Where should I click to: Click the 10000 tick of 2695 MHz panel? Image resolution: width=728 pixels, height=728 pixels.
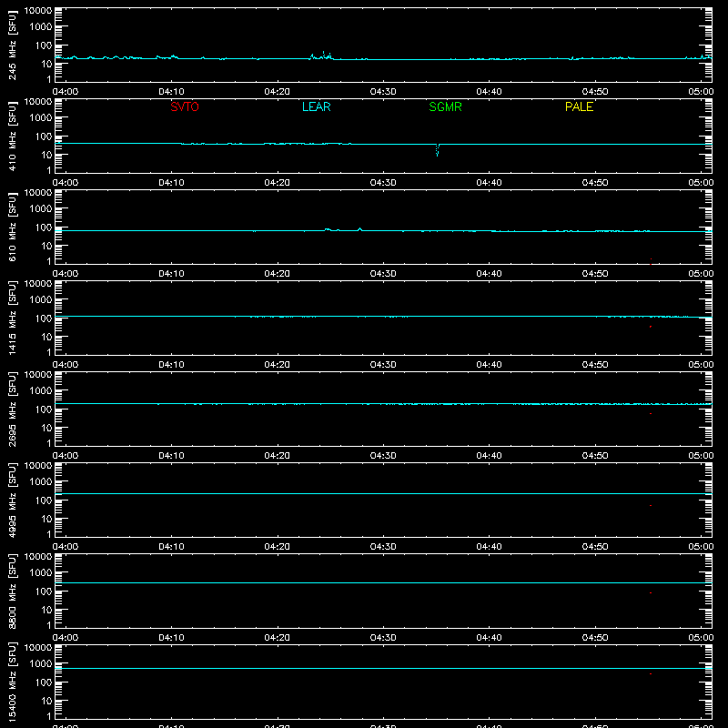click(x=38, y=375)
